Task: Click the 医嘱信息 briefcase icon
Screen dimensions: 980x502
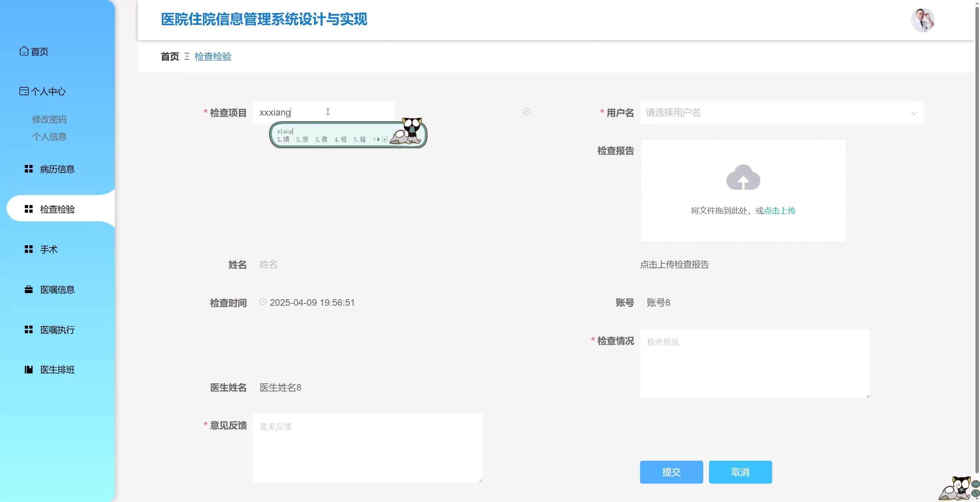Action: pyautogui.click(x=29, y=290)
